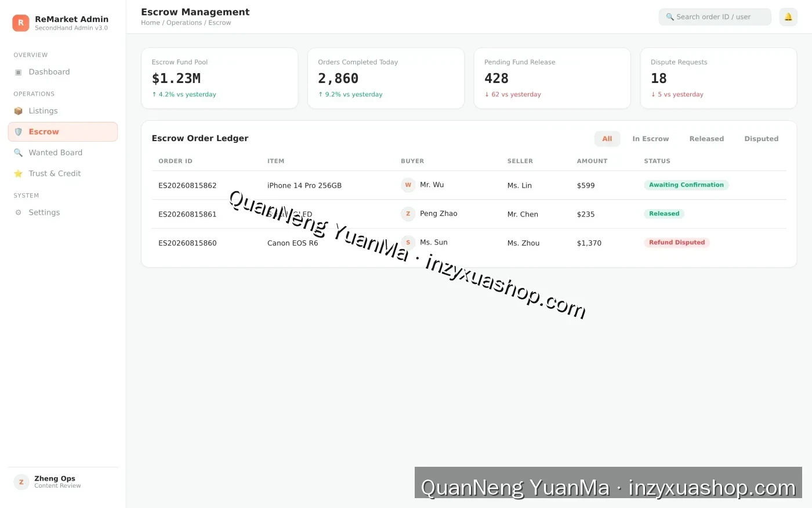Click order ID ES20260815861
This screenshot has width=812, height=508.
point(187,214)
